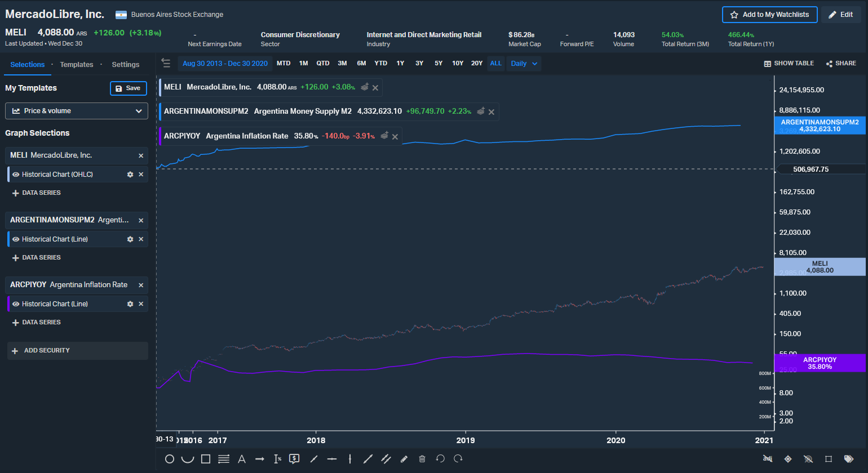This screenshot has width=868, height=473.
Task: Click Add Security
Action: [78, 351]
